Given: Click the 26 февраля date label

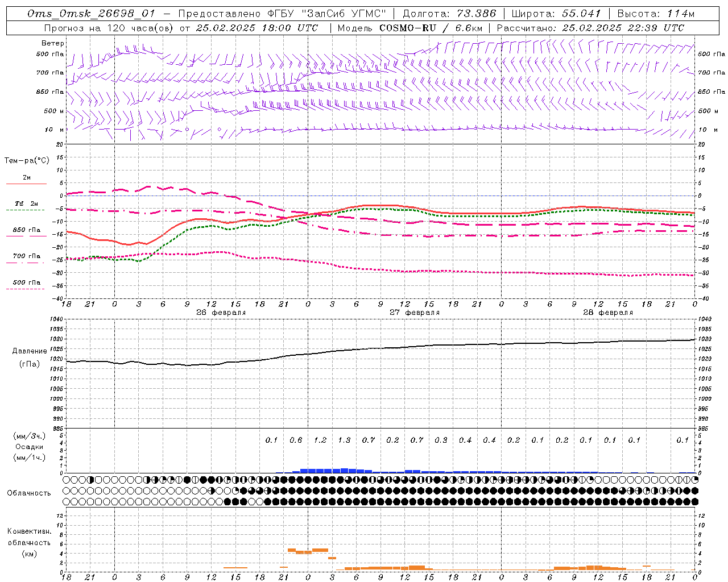Looking at the screenshot, I should coord(221,313).
